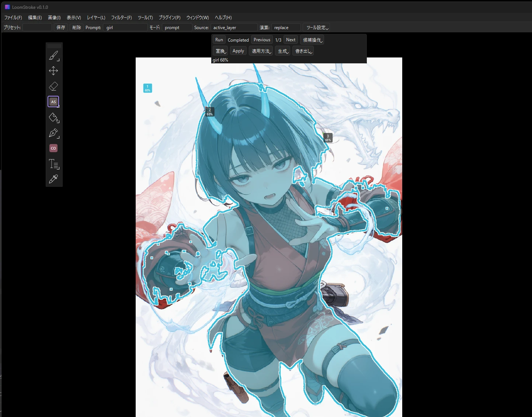
Task: Focus the Prompt field containing girl
Action: pyautogui.click(x=125, y=28)
